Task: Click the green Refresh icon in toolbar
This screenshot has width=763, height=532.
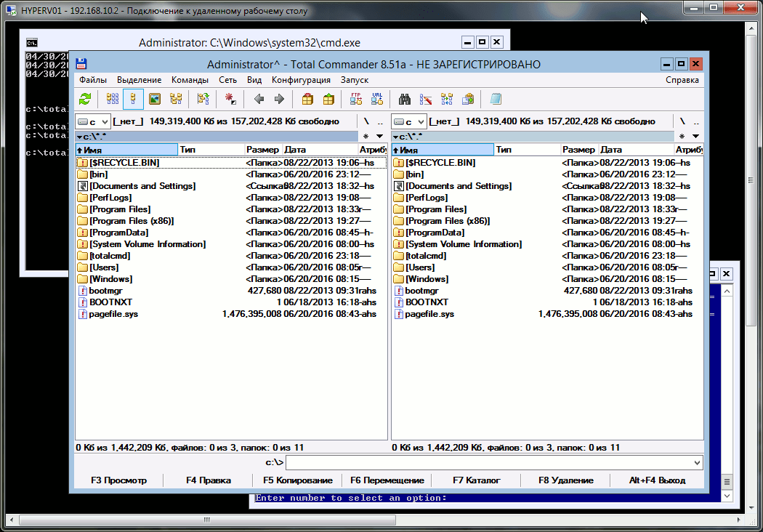Action: coord(86,99)
